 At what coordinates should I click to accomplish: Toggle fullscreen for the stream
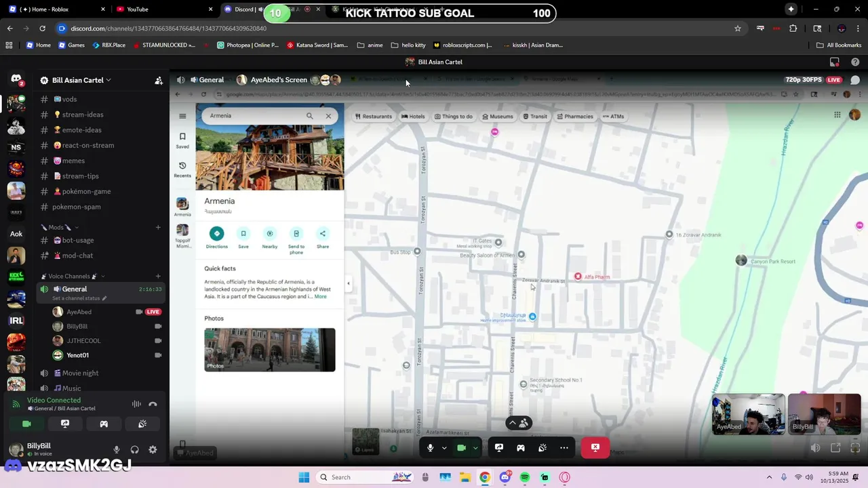coord(854,447)
